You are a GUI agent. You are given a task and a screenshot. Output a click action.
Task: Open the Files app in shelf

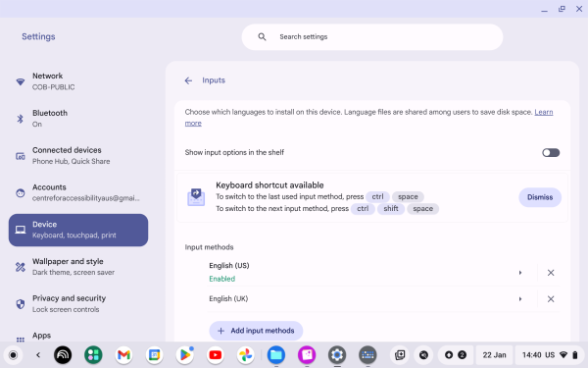(x=276, y=355)
